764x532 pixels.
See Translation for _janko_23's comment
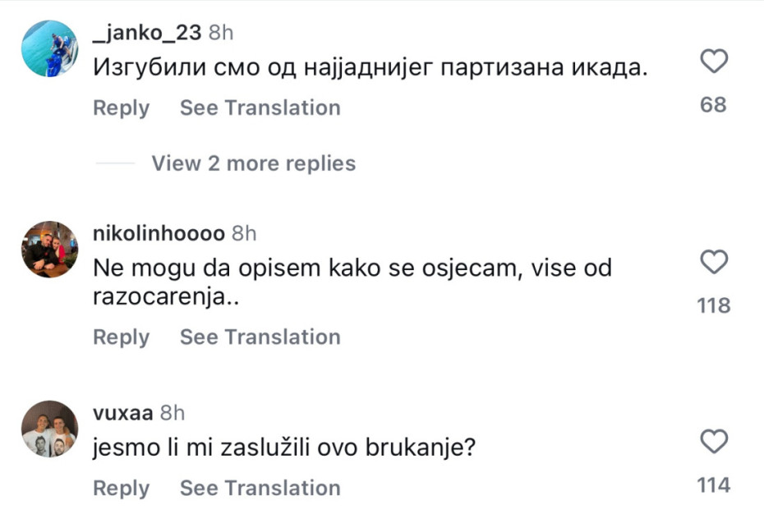(260, 108)
